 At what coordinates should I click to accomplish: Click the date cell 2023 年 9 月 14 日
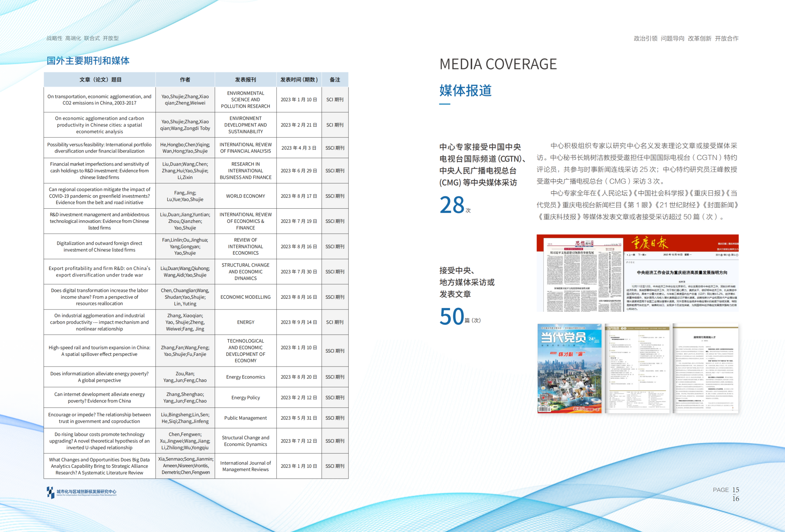pyautogui.click(x=299, y=322)
